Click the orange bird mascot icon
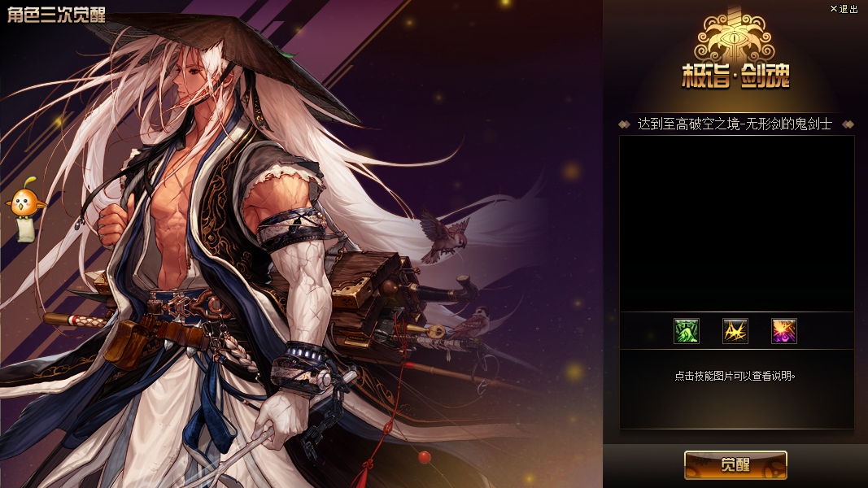The image size is (868, 488). [x=25, y=198]
